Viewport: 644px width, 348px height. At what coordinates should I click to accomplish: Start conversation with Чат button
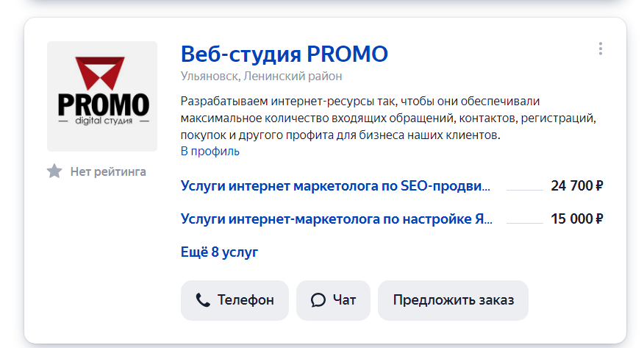click(x=333, y=300)
